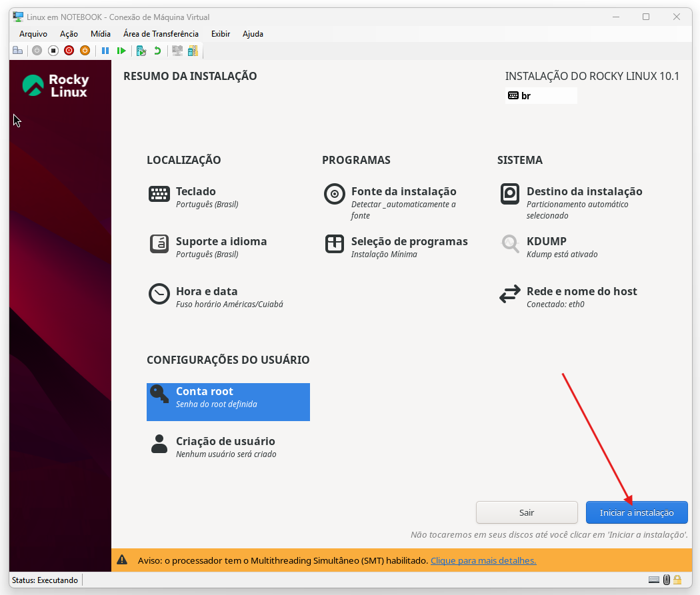Image resolution: width=700 pixels, height=595 pixels.
Task: Open the Mídia menu
Action: (x=101, y=34)
